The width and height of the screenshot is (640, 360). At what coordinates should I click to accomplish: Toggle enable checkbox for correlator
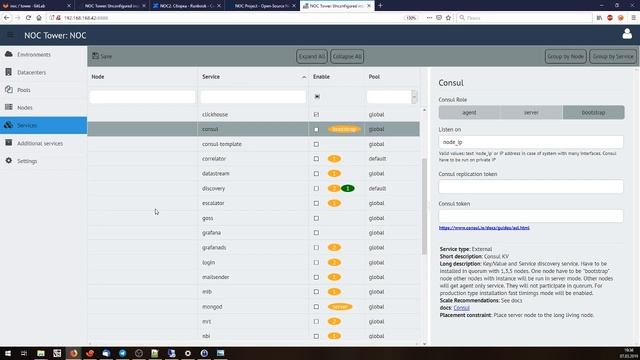tap(316, 159)
